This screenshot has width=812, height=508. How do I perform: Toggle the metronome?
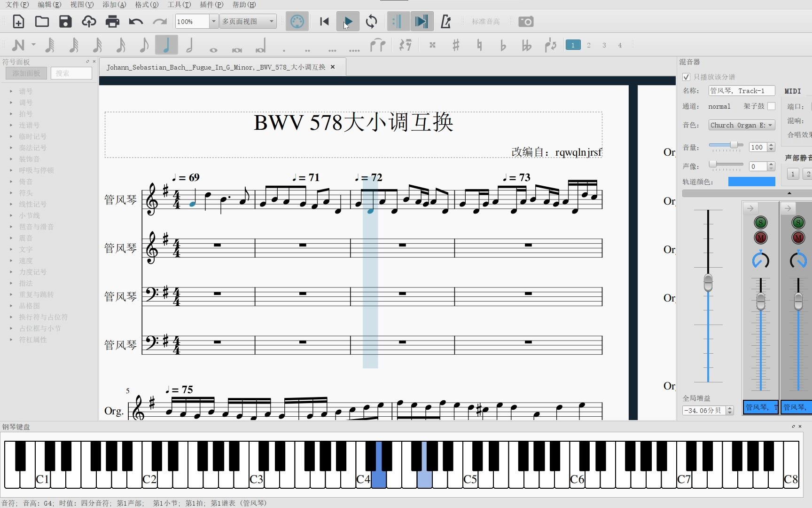point(445,22)
